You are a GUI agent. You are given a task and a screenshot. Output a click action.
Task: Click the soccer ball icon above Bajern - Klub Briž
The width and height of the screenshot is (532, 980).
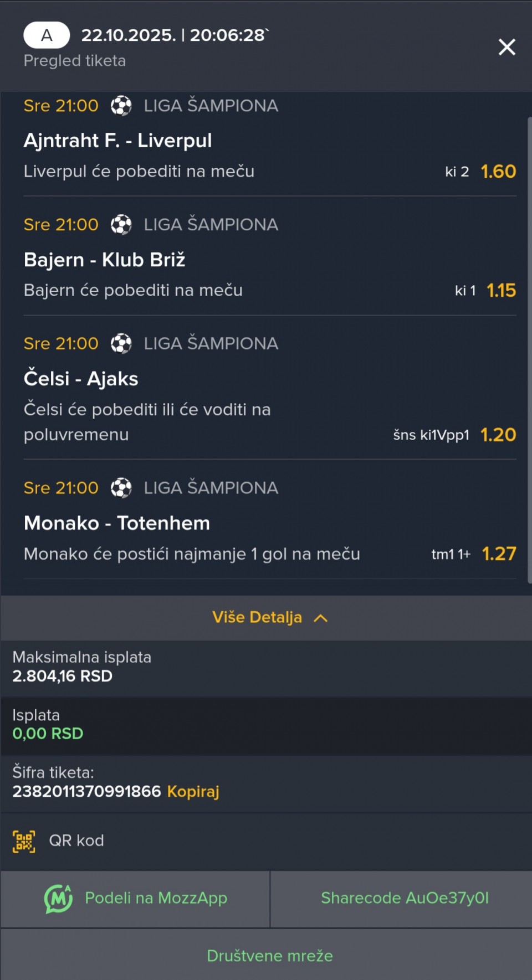pos(121,224)
